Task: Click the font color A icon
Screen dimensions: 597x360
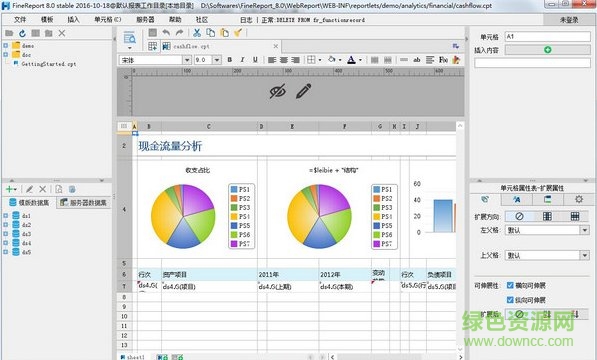Action: point(351,60)
